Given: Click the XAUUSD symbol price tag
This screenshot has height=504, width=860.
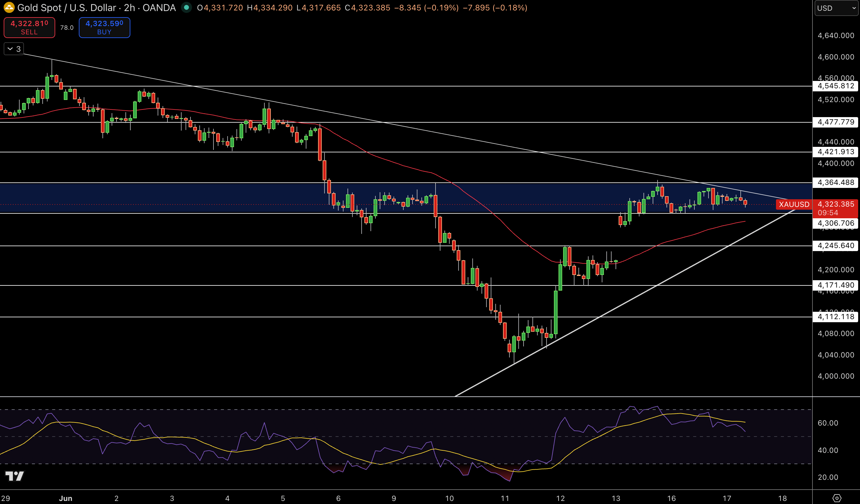Looking at the screenshot, I should (794, 204).
